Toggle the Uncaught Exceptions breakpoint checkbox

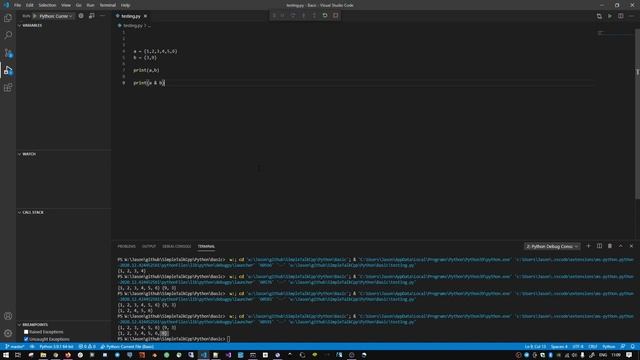pyautogui.click(x=26, y=339)
